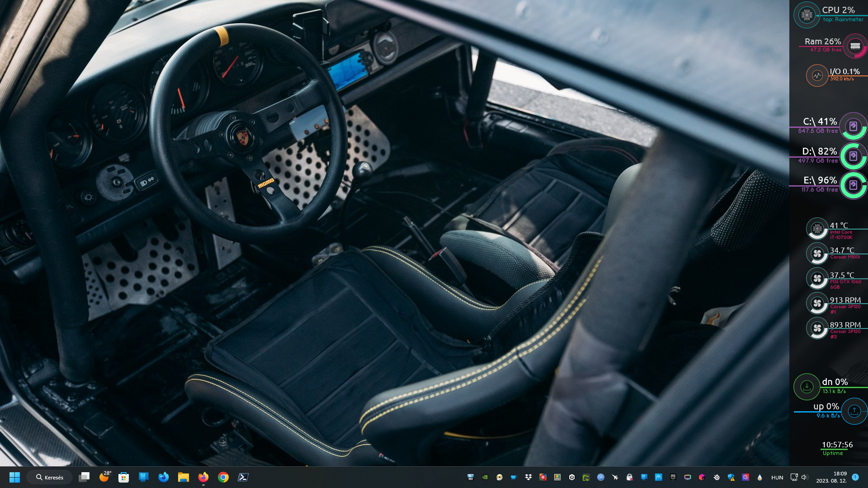This screenshot has width=868, height=488.
Task: Open the clock showing 18:09
Action: [831, 477]
